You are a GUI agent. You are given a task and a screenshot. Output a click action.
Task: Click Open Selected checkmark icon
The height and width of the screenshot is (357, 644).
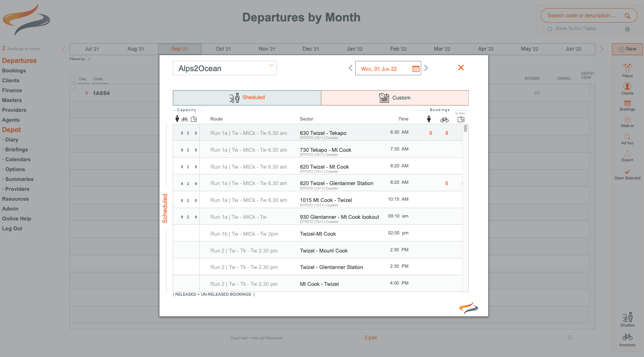click(x=627, y=172)
